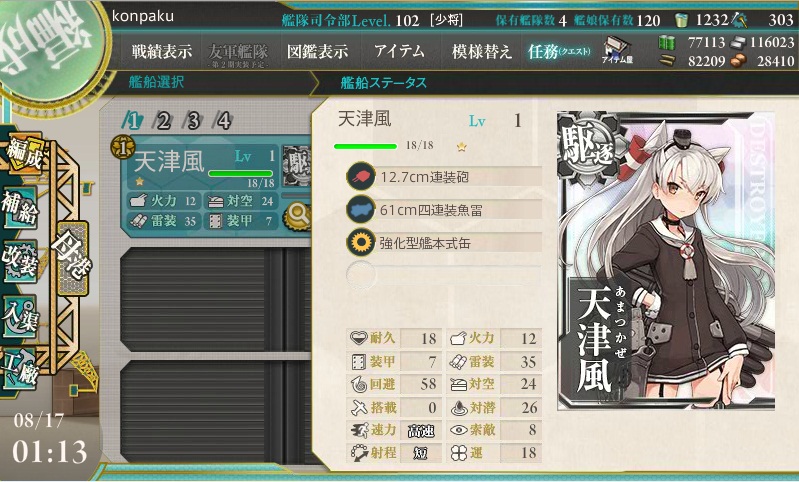Return to 母港 home port
The width and height of the screenshot is (799, 482).
(72, 258)
